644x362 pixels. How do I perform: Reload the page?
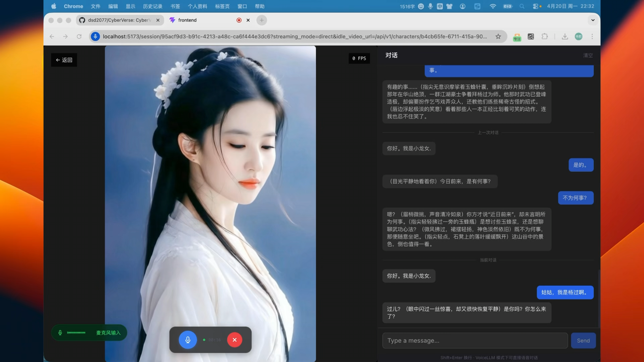tap(79, 36)
